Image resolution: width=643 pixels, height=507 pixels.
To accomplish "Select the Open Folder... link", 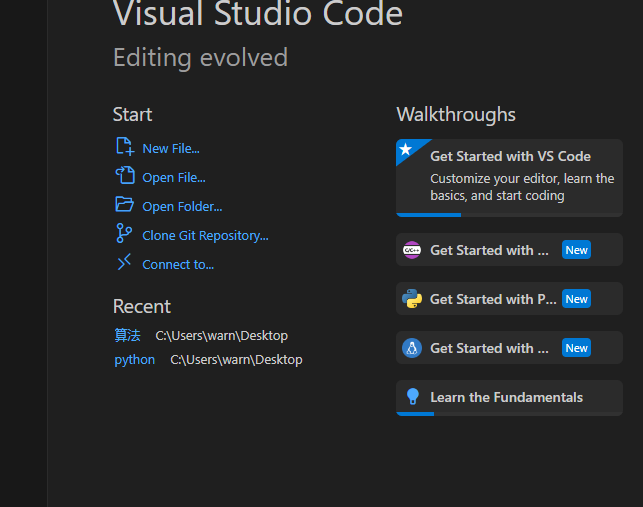I will [x=182, y=206].
